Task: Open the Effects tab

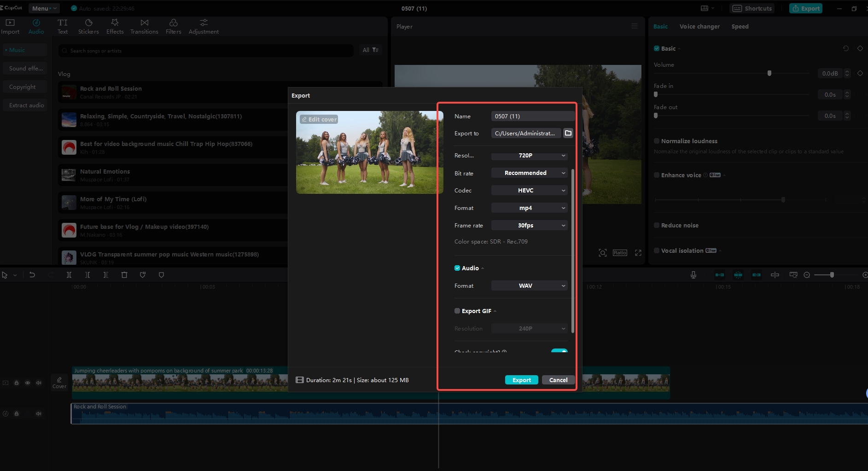Action: coord(115,27)
